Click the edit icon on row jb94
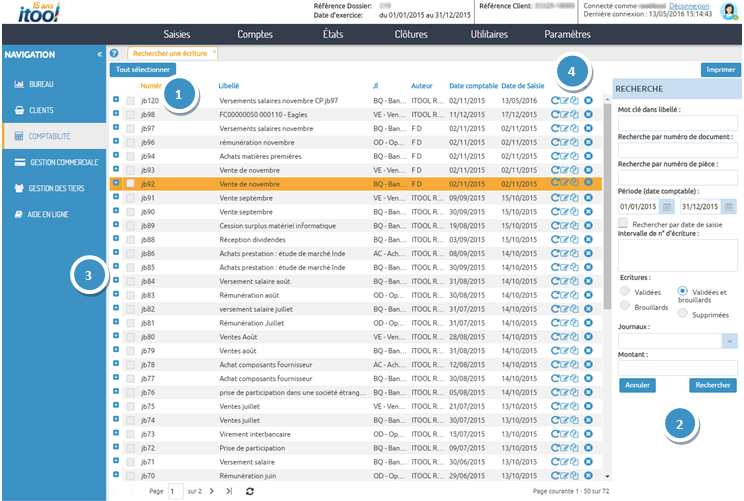This screenshot has height=501, width=744. (565, 156)
